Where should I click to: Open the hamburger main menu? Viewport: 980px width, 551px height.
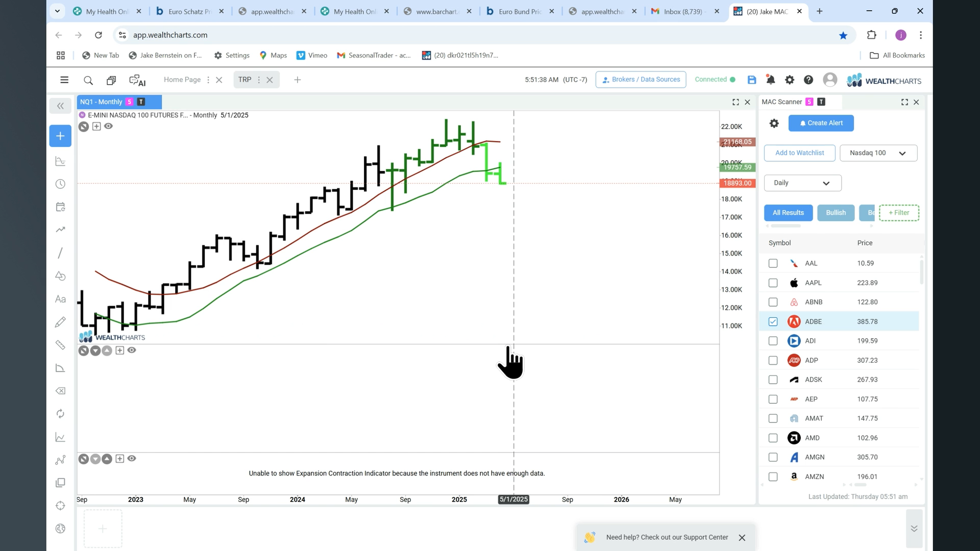coord(64,80)
